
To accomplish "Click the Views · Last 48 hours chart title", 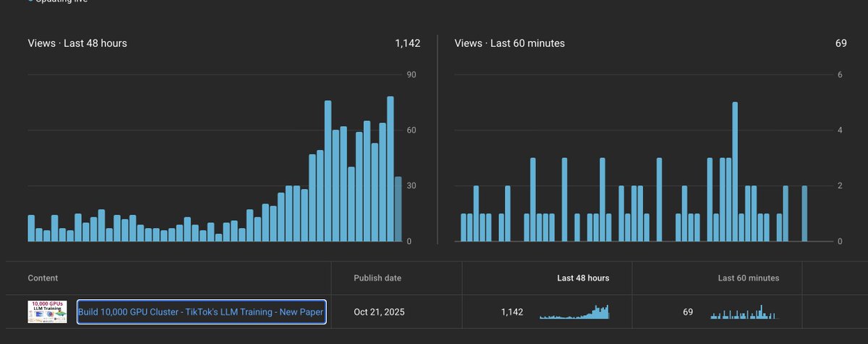I will point(77,43).
